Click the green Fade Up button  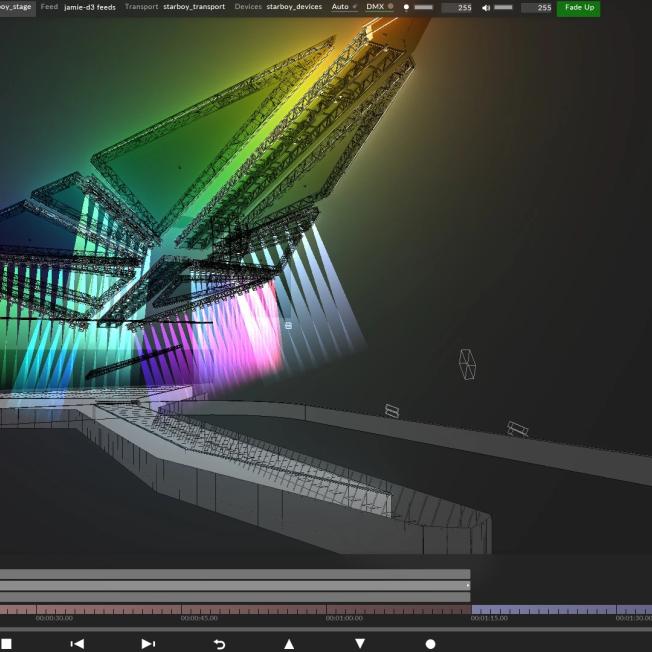pos(578,8)
